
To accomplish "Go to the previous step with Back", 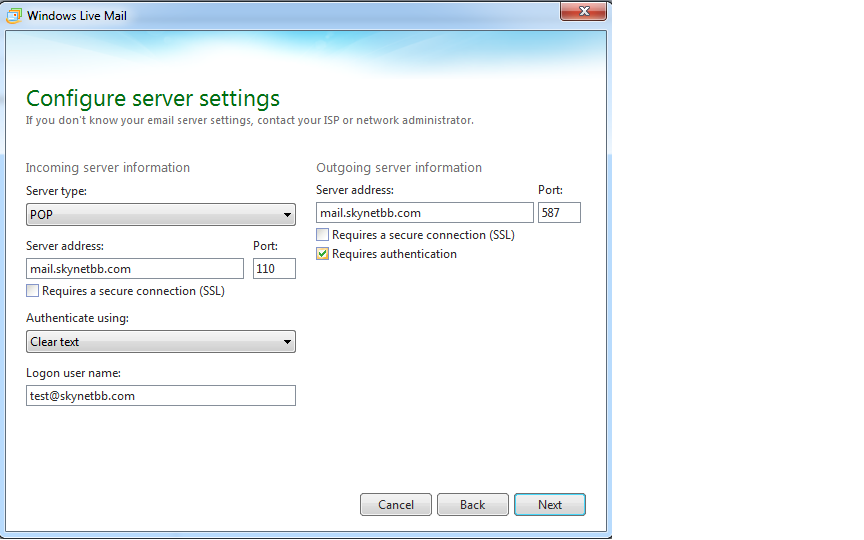I will click(x=472, y=505).
